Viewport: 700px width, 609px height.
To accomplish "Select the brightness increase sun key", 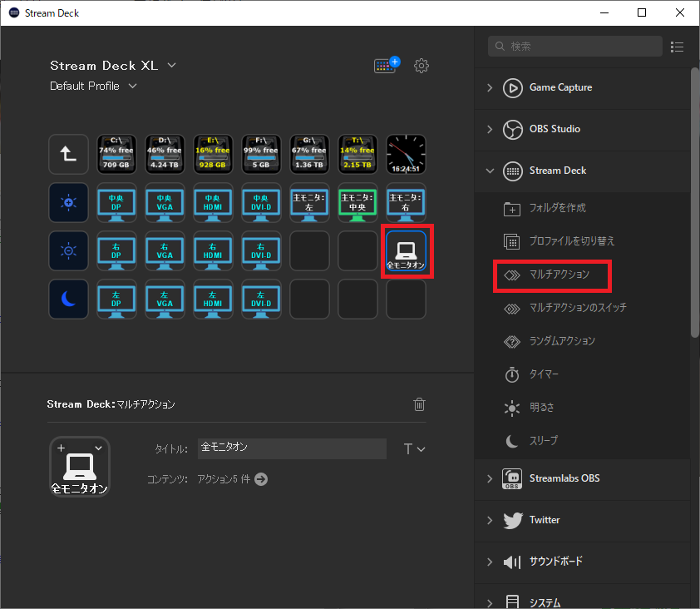I will pos(68,202).
